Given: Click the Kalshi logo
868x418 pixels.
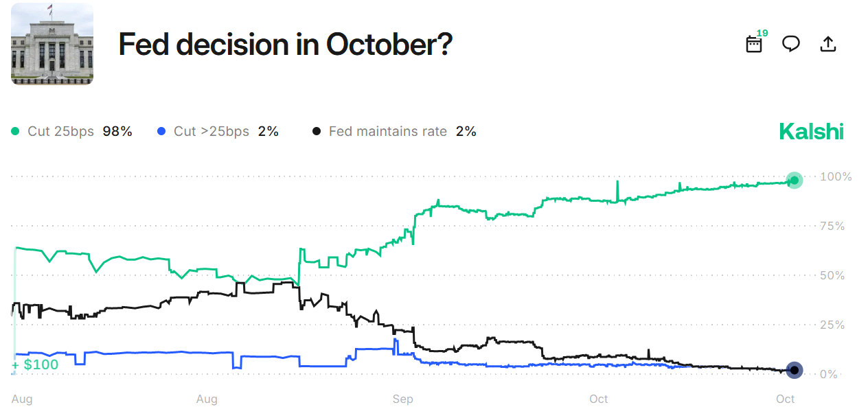Looking at the screenshot, I should tap(811, 131).
